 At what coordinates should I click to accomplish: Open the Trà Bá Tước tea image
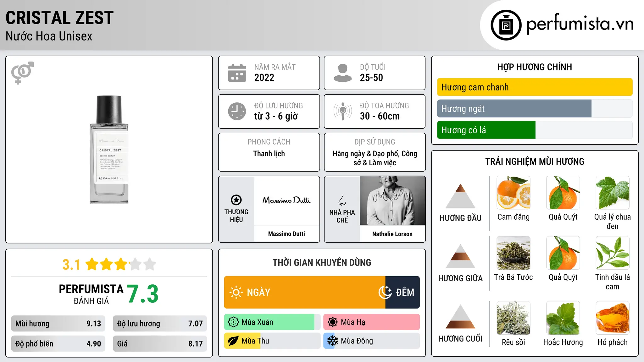(514, 253)
